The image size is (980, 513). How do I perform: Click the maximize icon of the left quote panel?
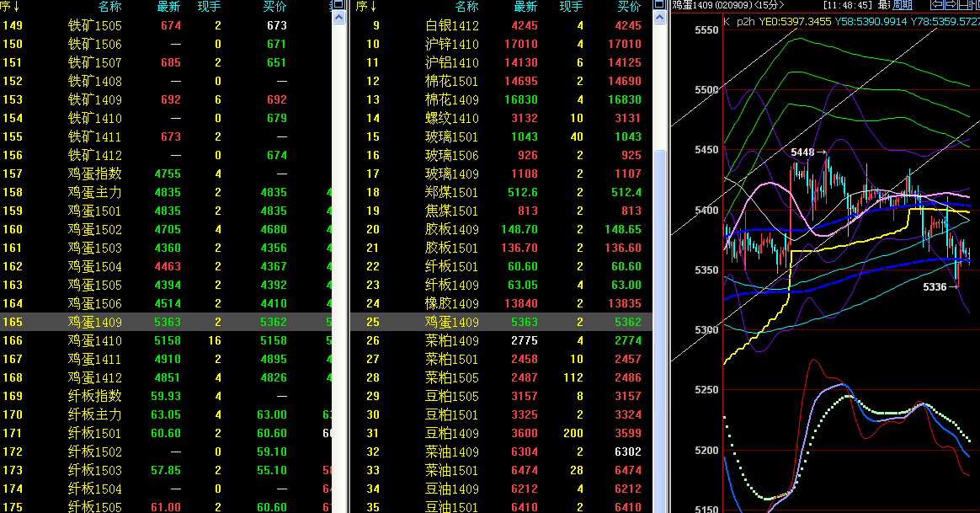(338, 5)
